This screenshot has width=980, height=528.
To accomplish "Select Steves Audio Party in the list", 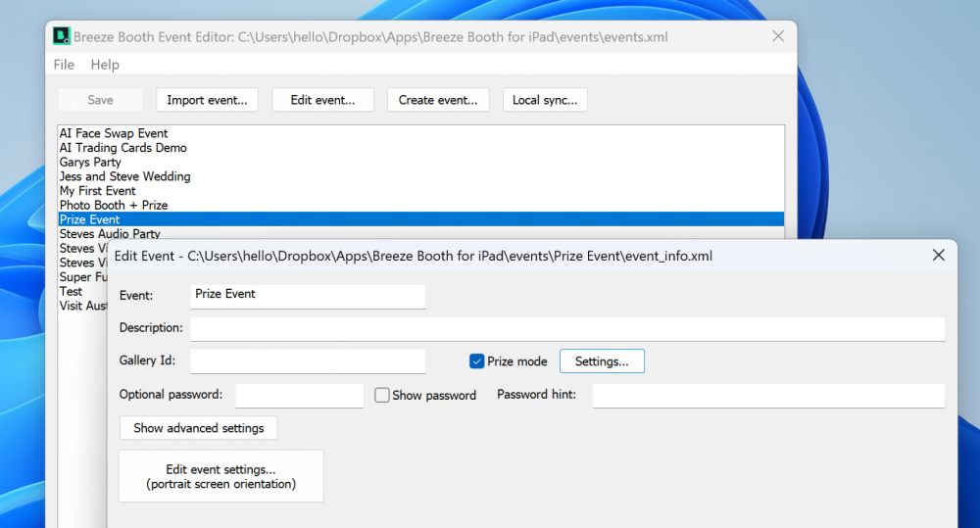I will click(421, 233).
